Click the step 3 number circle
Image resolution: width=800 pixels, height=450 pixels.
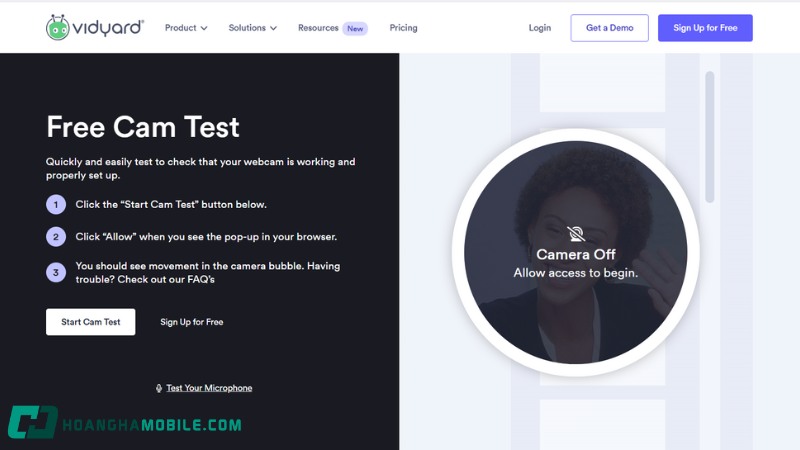pyautogui.click(x=56, y=272)
